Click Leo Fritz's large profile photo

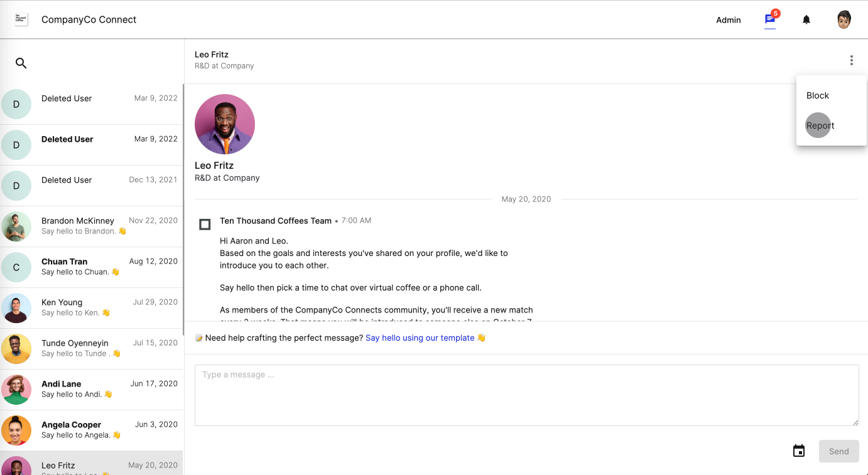(x=225, y=124)
